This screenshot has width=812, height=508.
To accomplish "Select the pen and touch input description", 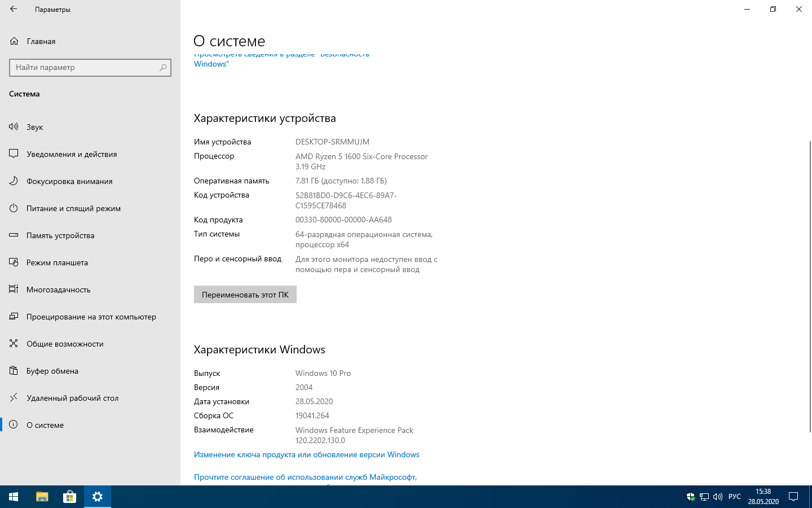I will 367,264.
